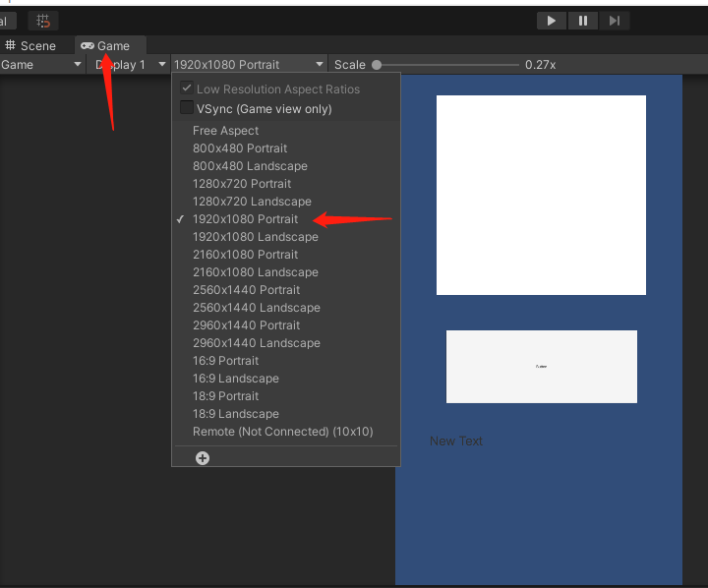
Task: Select the Game tab
Action: click(110, 45)
